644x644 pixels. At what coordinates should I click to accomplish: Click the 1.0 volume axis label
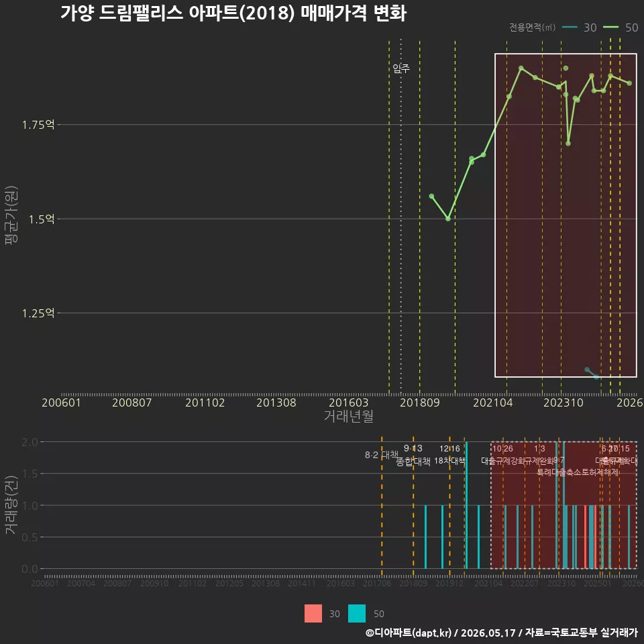[30, 506]
